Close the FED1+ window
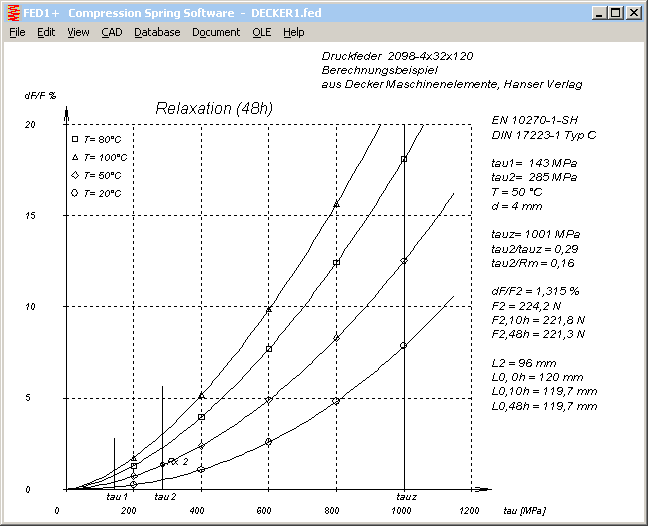 pos(635,13)
